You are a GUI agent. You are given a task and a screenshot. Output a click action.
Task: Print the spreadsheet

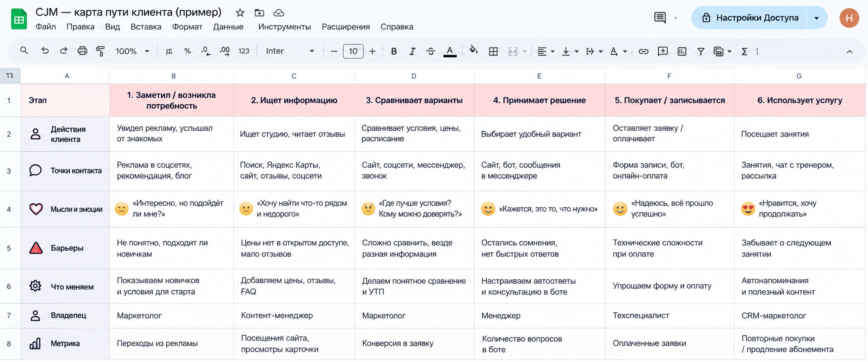tap(82, 51)
